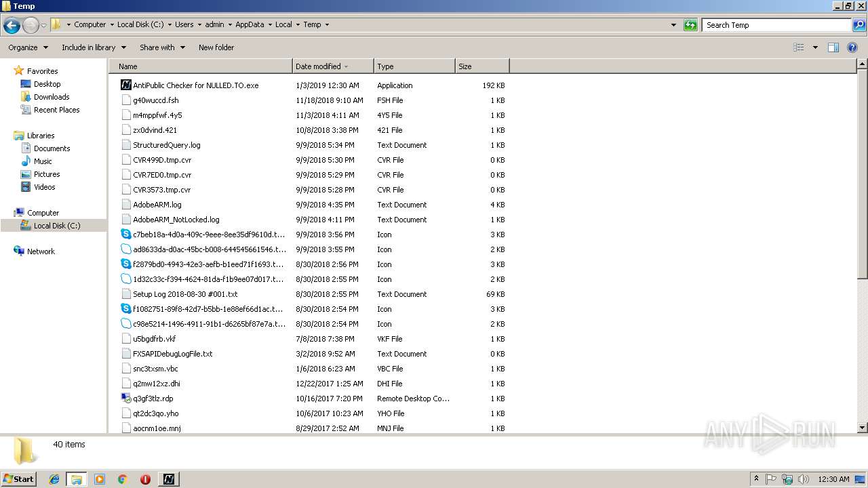Open dropdown after Computer in breadcrumb
This screenshot has height=488, width=868.
click(x=111, y=25)
